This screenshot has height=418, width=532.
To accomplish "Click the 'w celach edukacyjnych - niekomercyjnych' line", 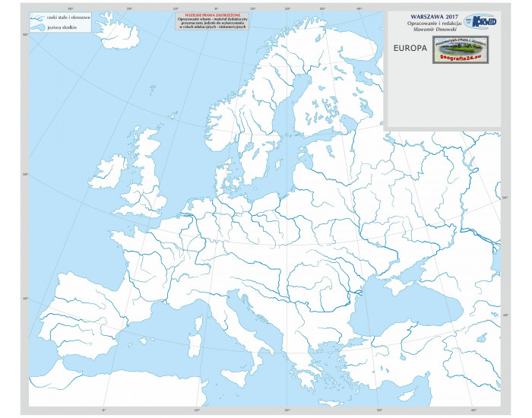I will pyautogui.click(x=212, y=27).
